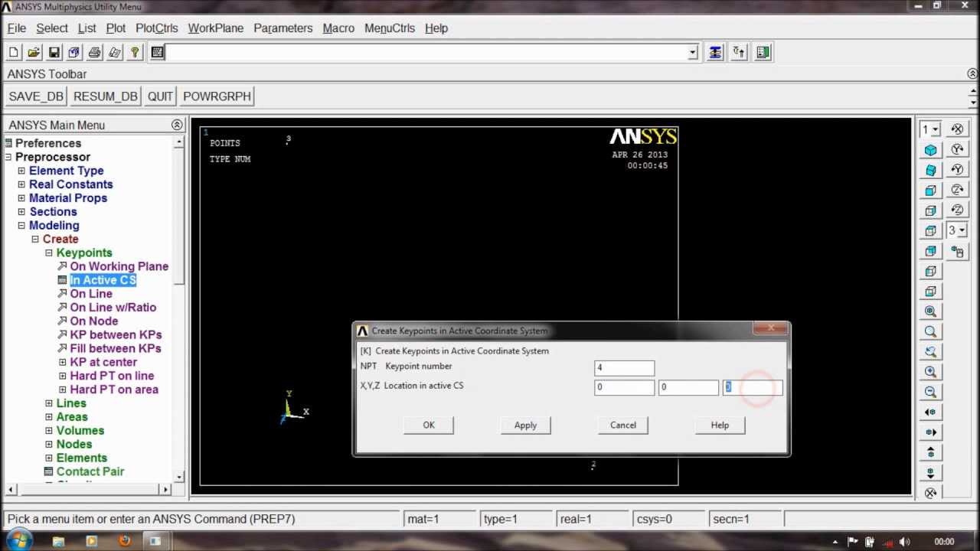The height and width of the screenshot is (551, 980).
Task: Expand the Material Props node
Action: 21,198
